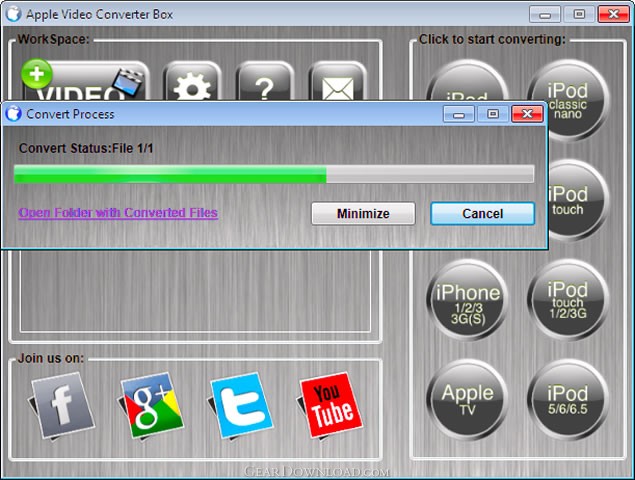Click the green conversion progress bar
The image size is (635, 480).
point(274,174)
